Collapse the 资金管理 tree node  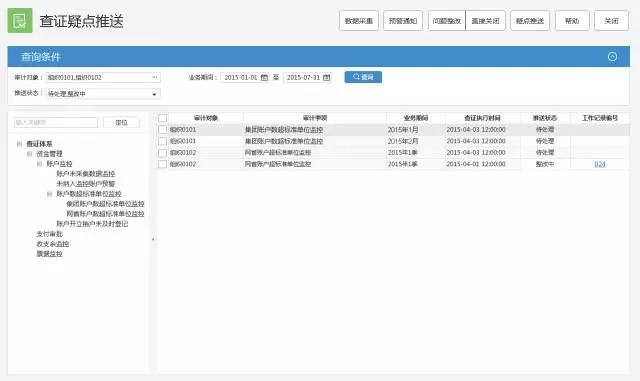(x=29, y=154)
